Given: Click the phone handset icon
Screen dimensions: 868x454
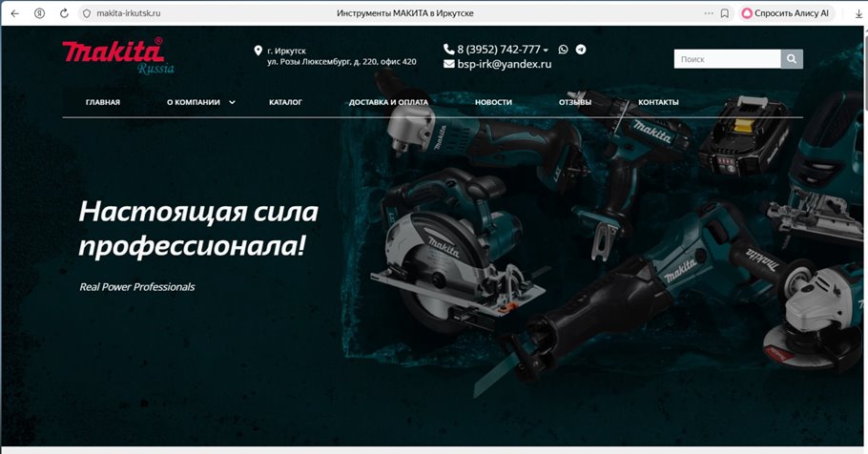Looking at the screenshot, I should [x=449, y=50].
